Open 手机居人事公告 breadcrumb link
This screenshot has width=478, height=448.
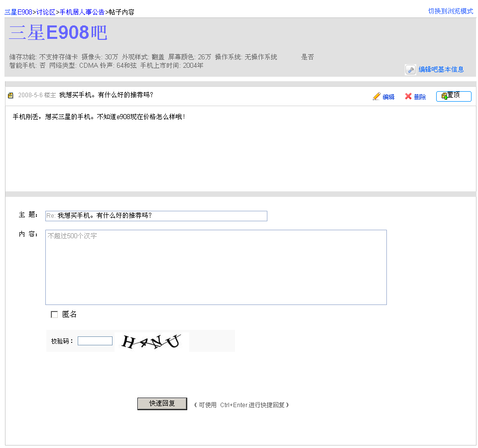point(82,12)
